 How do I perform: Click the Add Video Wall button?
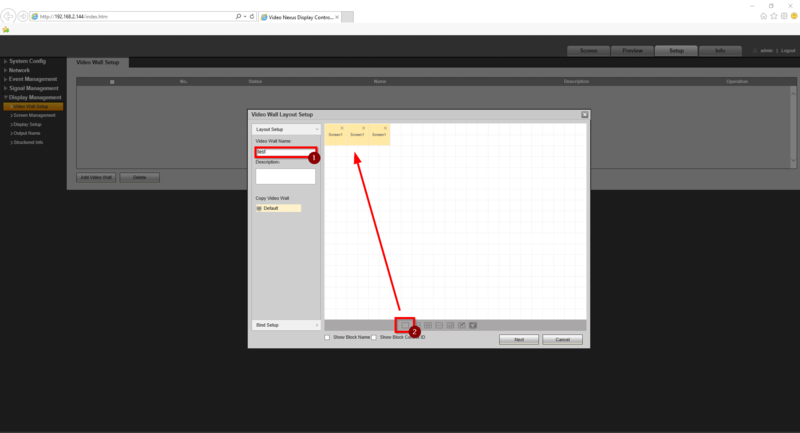tap(96, 177)
